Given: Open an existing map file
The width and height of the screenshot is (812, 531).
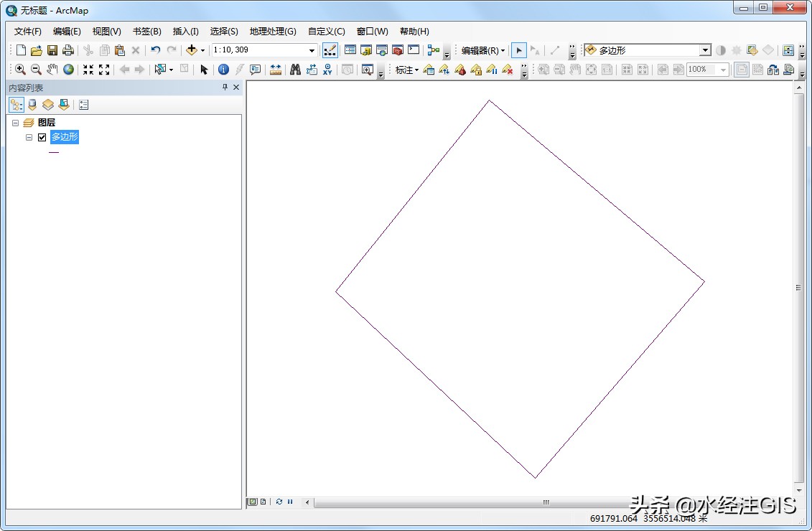Looking at the screenshot, I should tap(36, 50).
